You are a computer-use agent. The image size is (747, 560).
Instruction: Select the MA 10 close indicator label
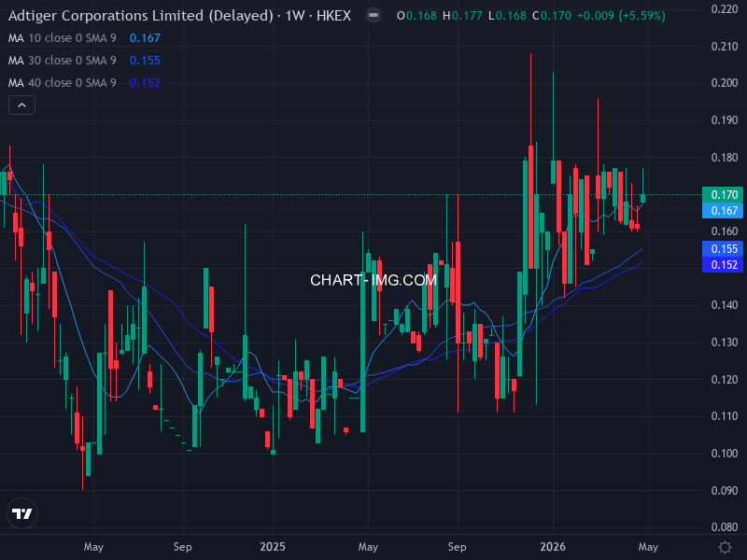pos(63,38)
